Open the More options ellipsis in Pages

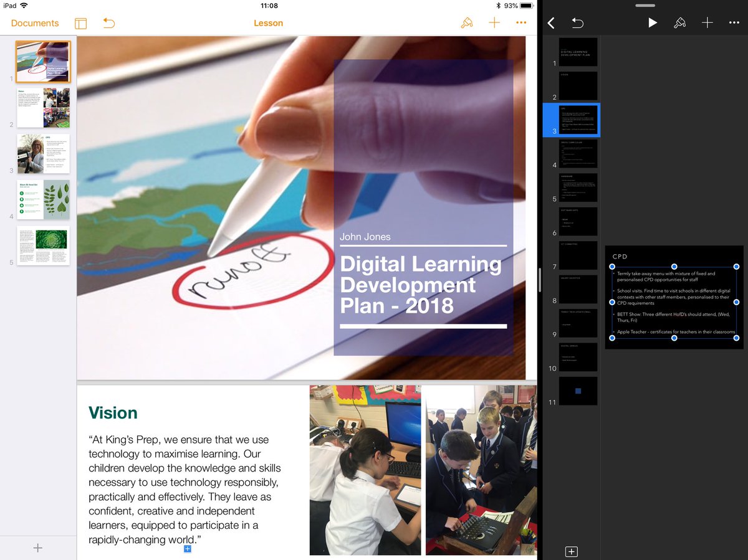click(x=521, y=23)
